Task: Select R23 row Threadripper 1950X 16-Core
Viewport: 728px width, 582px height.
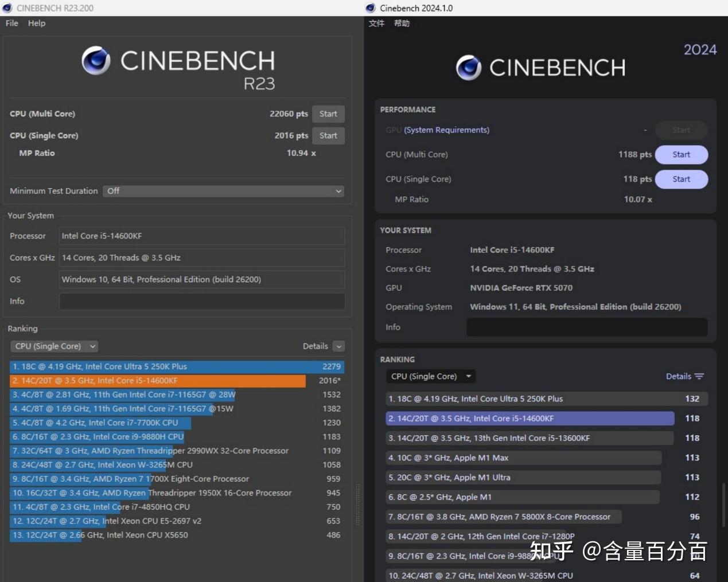Action: coord(177,493)
